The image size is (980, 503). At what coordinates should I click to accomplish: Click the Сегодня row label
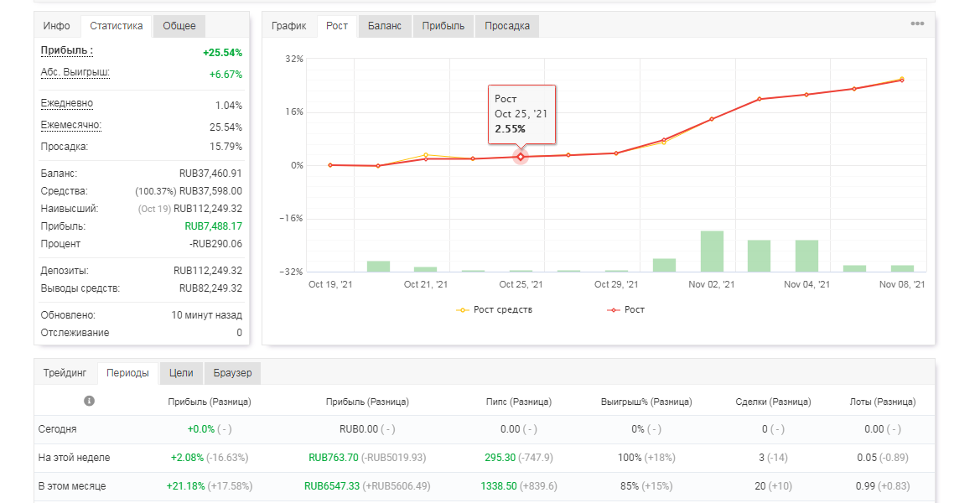coord(58,429)
